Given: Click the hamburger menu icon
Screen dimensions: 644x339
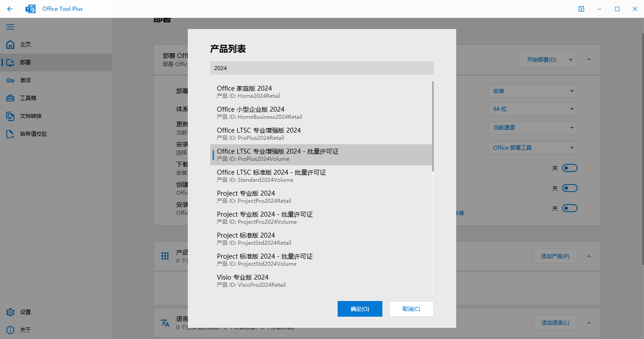Looking at the screenshot, I should tap(10, 27).
